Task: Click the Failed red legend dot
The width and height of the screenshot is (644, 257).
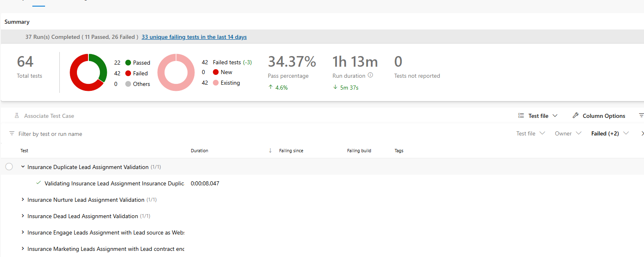Action: pos(128,73)
